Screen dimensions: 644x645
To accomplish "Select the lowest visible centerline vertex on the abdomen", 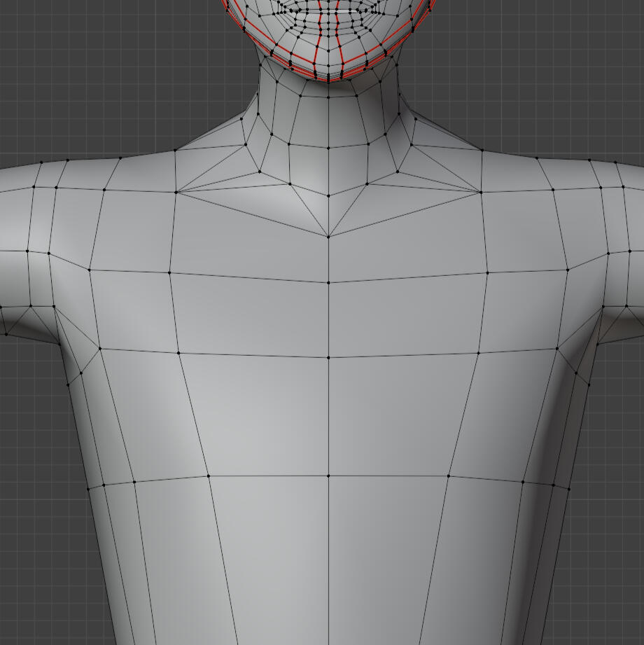I will (328, 476).
